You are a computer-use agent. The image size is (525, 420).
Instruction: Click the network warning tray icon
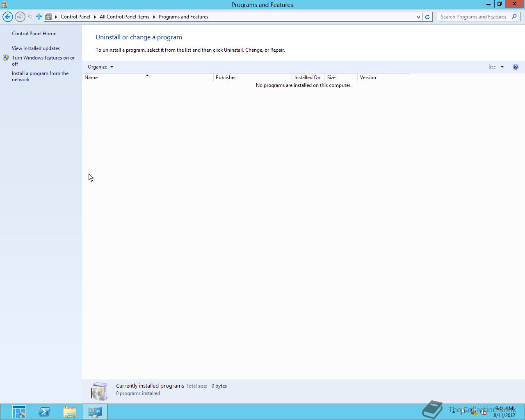click(474, 412)
